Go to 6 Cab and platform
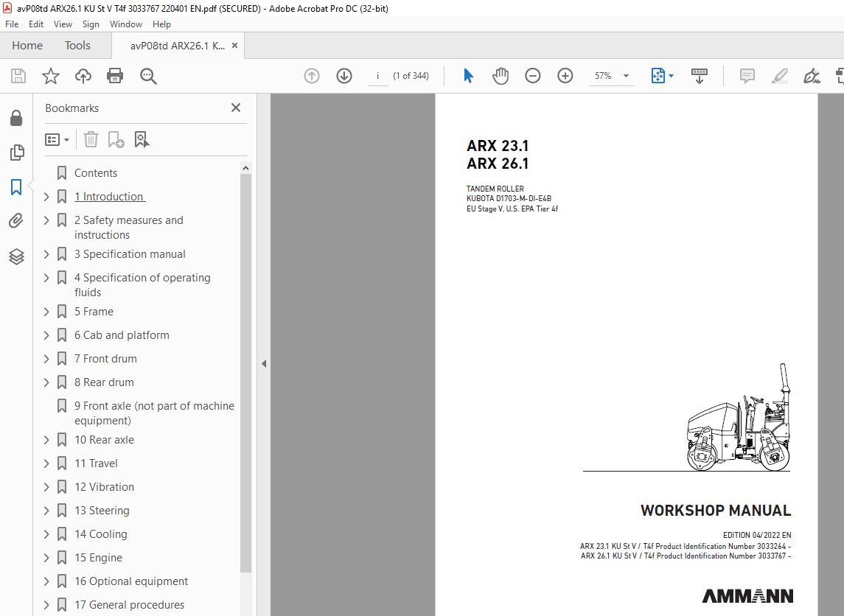Viewport: 844px width, 616px height. (122, 335)
